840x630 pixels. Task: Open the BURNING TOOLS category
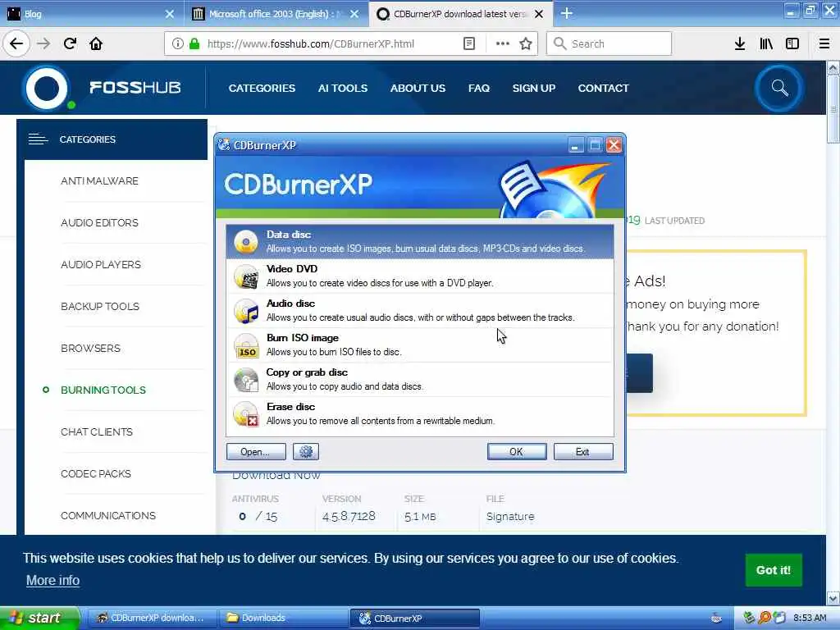pyautogui.click(x=103, y=390)
